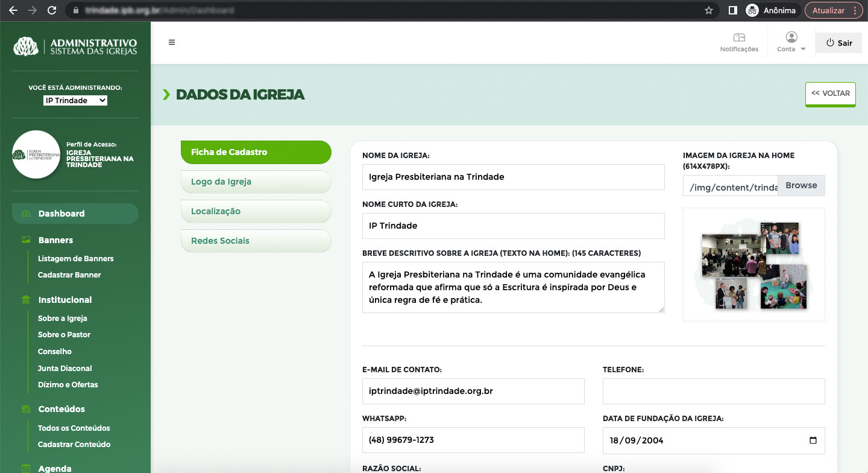The height and width of the screenshot is (473, 868).
Task: Click the browser back arrow
Action: coord(13,10)
